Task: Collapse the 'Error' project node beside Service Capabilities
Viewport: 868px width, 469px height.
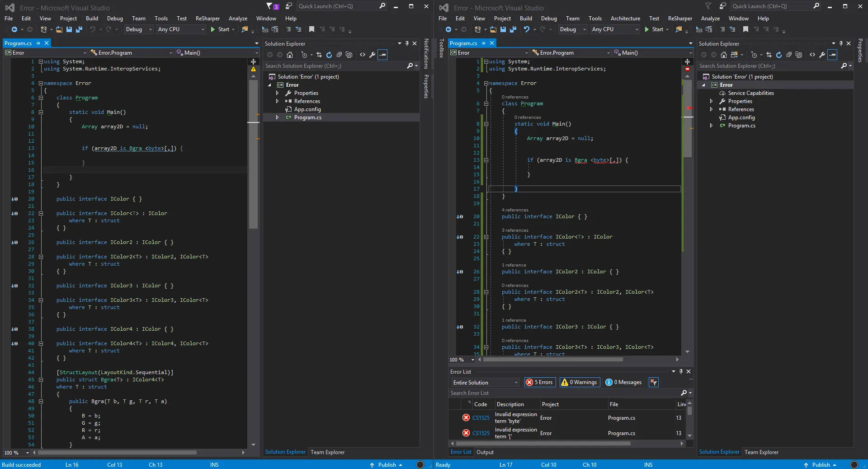Action: 703,85
